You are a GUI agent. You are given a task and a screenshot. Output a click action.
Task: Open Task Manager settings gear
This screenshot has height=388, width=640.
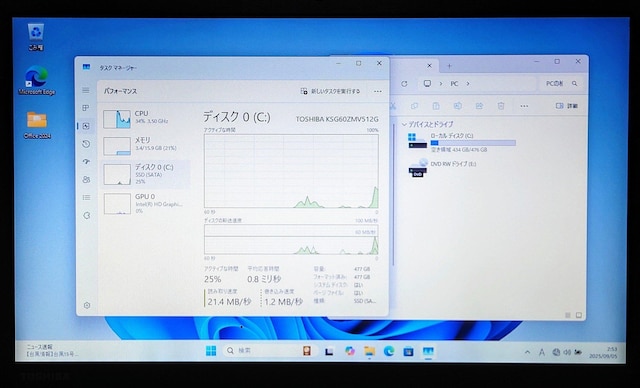(x=87, y=305)
